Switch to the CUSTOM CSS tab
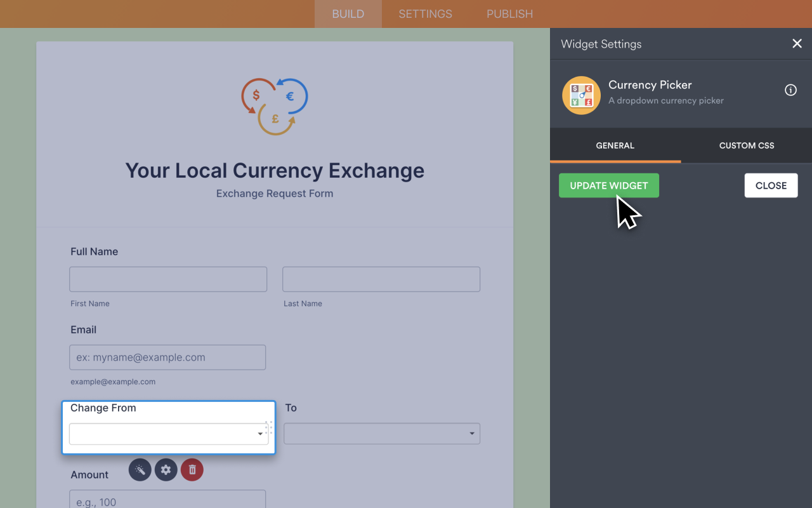The image size is (812, 508). [x=746, y=145]
